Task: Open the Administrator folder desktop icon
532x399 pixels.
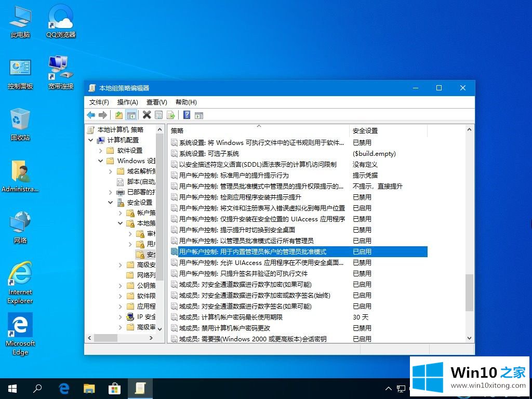Action: pyautogui.click(x=20, y=177)
